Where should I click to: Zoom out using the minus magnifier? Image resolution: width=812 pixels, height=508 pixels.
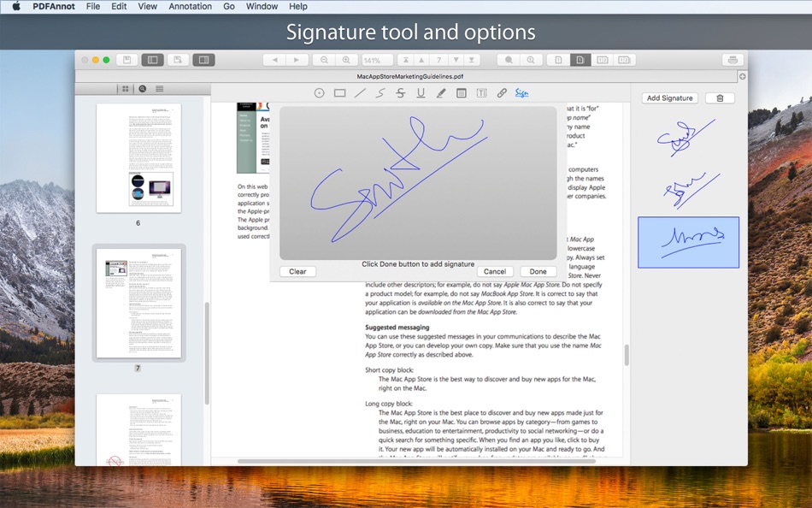324,60
